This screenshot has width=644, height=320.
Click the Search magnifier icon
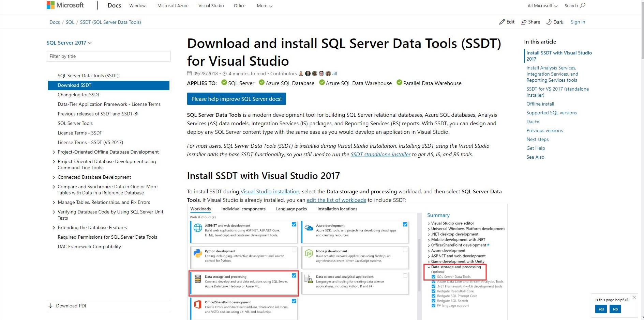coord(583,5)
